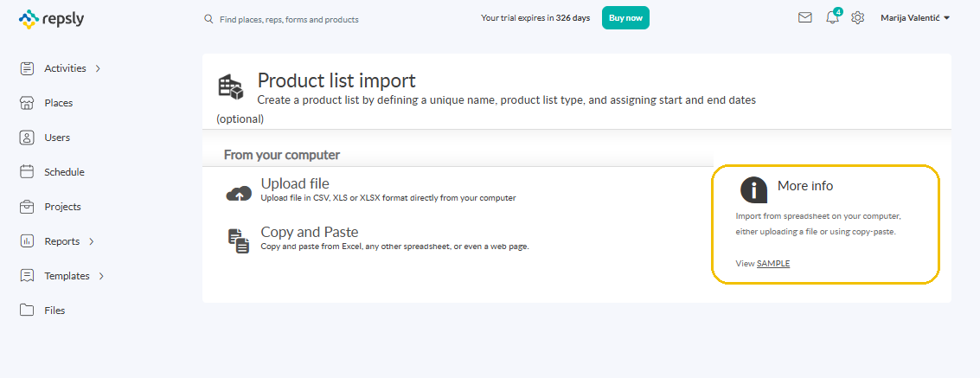Screen dimensions: 980x378
Task: Click the Buy now button
Action: tap(625, 17)
